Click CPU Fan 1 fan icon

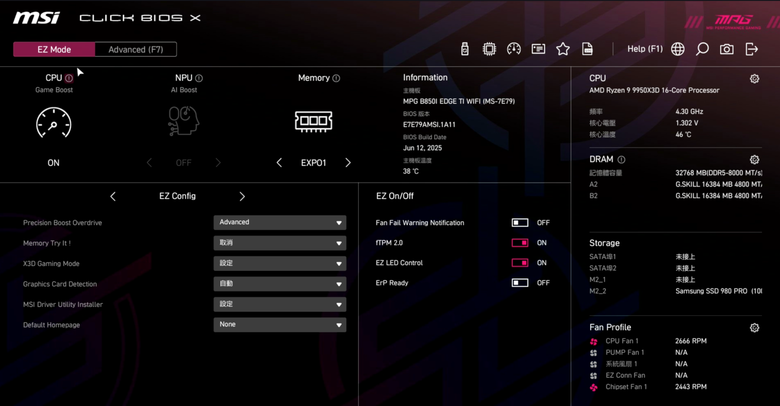click(593, 341)
